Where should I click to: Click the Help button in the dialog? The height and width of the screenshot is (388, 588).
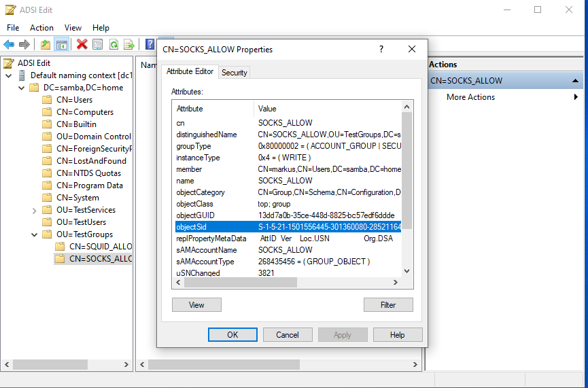coord(397,335)
